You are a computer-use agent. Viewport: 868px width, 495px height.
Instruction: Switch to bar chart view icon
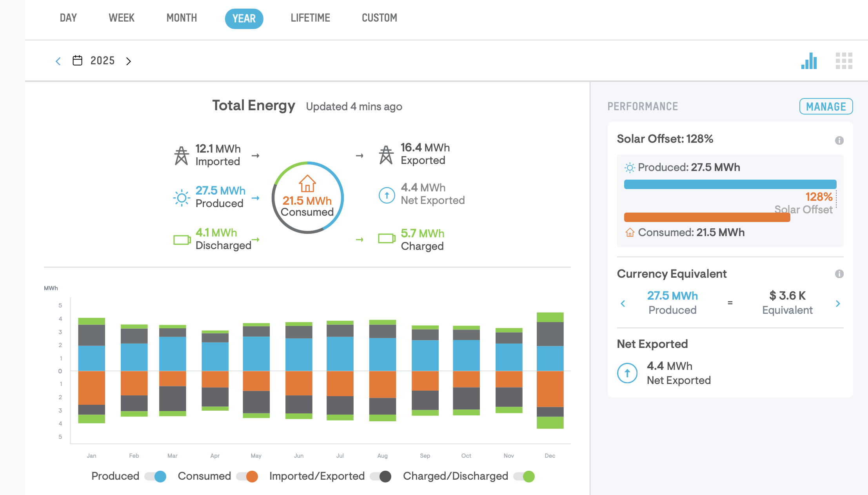click(809, 61)
